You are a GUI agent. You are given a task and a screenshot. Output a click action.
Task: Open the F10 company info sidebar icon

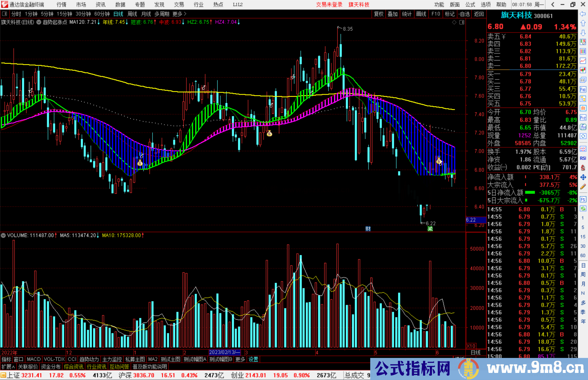point(583,89)
